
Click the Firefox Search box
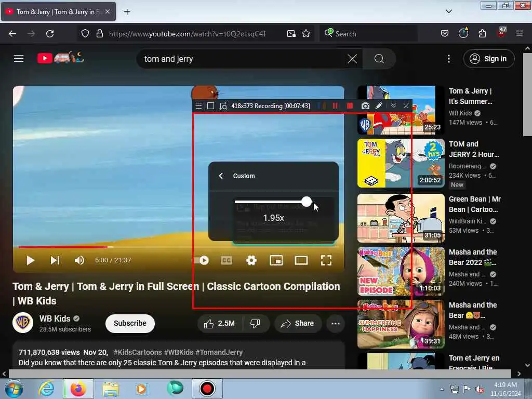[368, 34]
